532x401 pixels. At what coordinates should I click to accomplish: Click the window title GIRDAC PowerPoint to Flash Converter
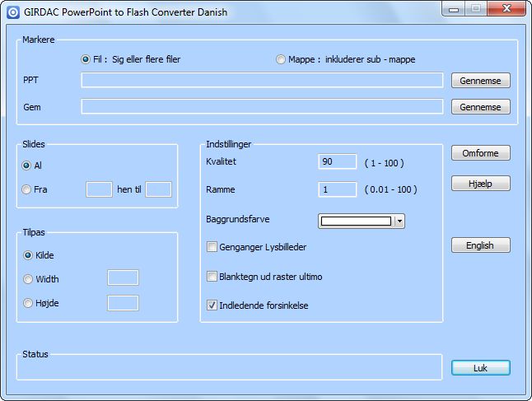click(125, 12)
